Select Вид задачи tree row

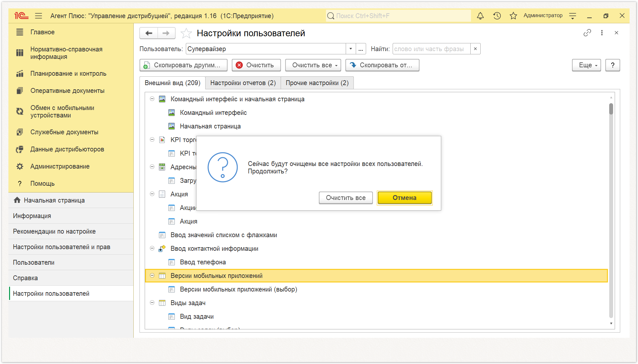pos(376,316)
